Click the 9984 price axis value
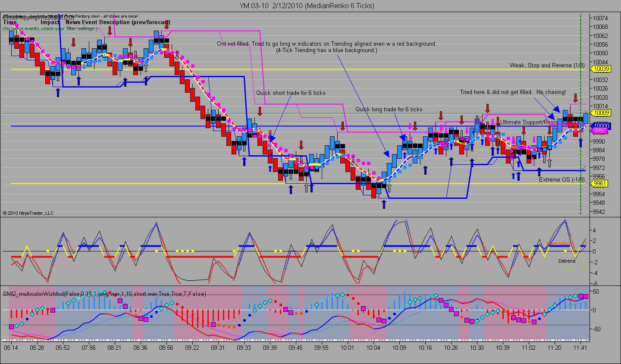Image resolution: width=621 pixels, height=364 pixels. click(x=599, y=150)
